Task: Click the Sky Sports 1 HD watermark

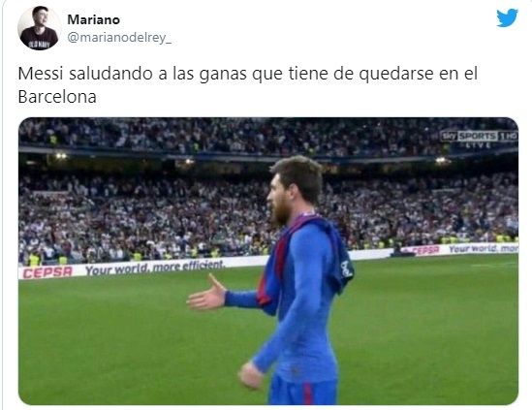Action: [480, 137]
